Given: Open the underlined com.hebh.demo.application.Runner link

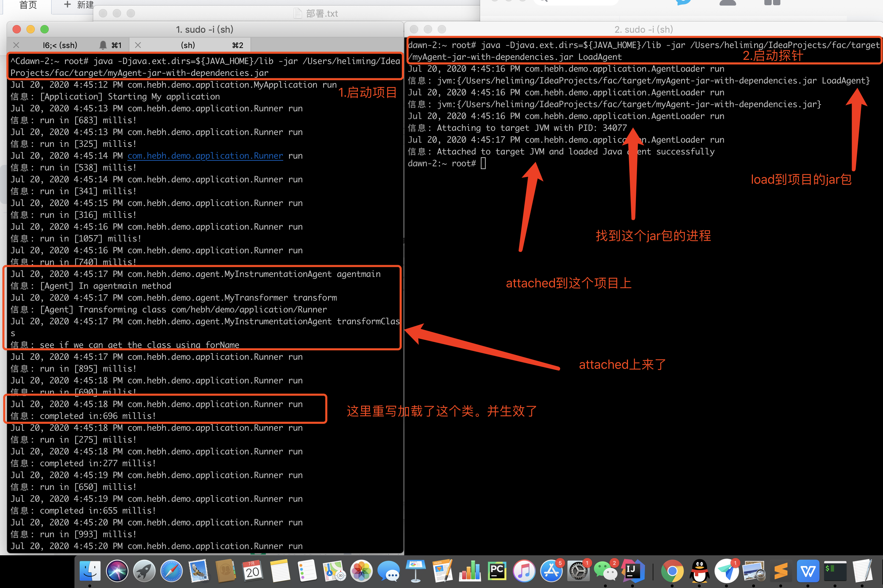Looking at the screenshot, I should coord(205,156).
